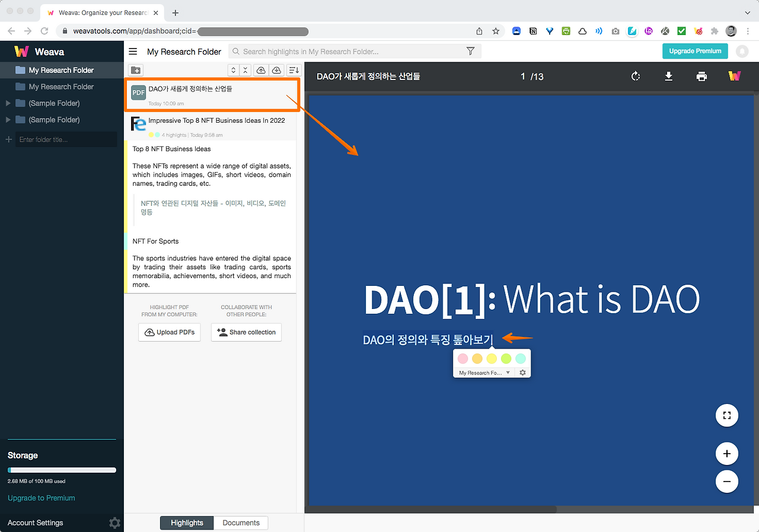Follow the Upgrade to Premium link
The height and width of the screenshot is (532, 759).
(x=42, y=498)
